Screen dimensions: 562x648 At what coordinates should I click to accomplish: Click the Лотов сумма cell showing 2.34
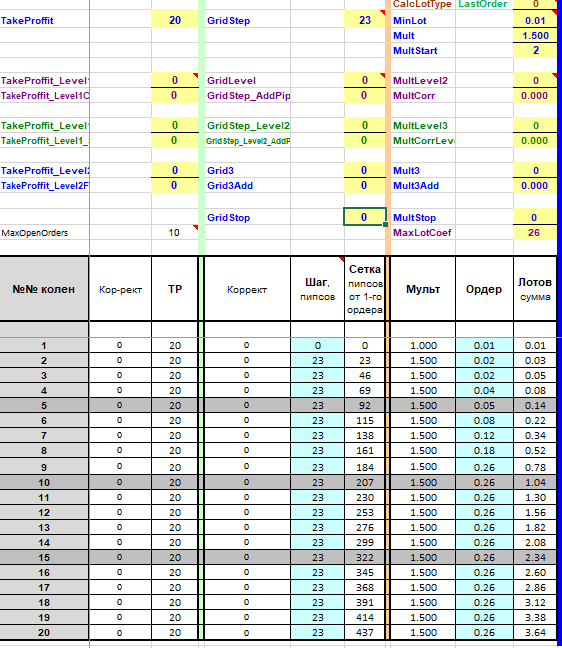pos(535,557)
